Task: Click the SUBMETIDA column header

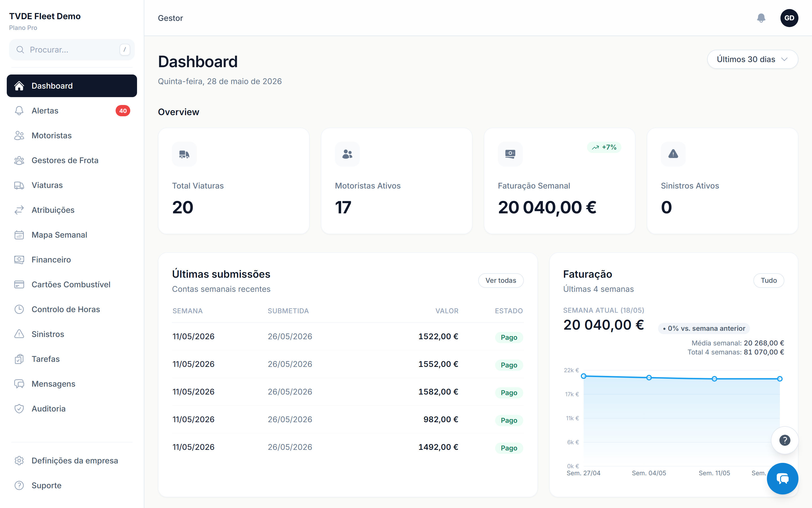Action: (288, 311)
